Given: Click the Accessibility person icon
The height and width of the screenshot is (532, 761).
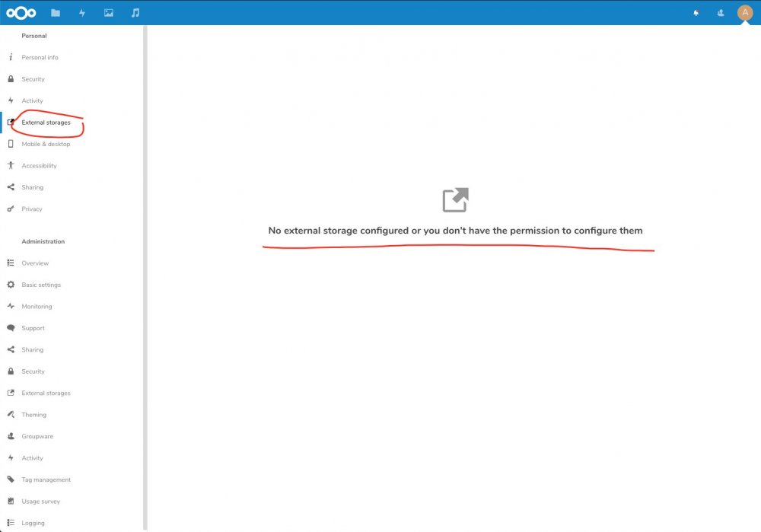Looking at the screenshot, I should [11, 165].
